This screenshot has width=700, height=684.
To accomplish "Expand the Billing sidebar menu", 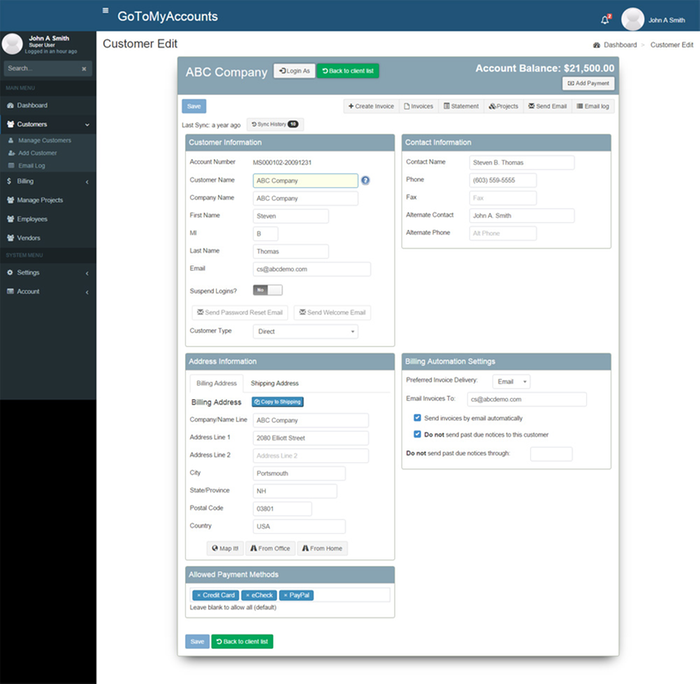I will [48, 181].
